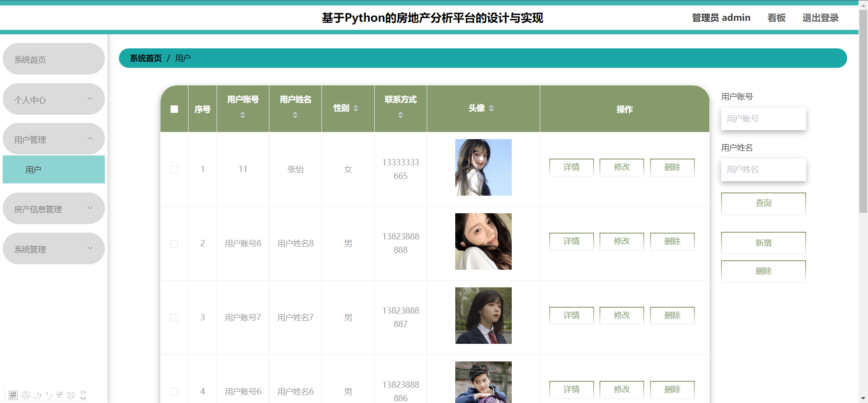The image size is (868, 403).
Task: Focus the 用户姓名 search input
Action: (763, 169)
